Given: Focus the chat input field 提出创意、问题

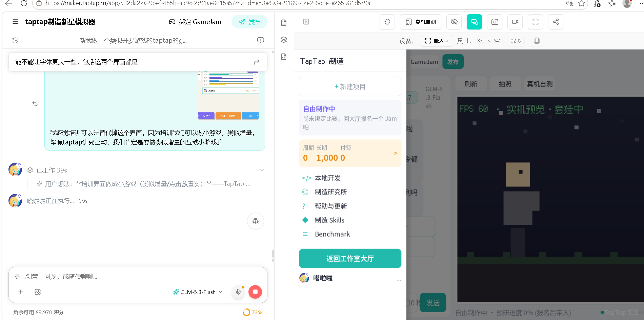Looking at the screenshot, I should click(x=138, y=277).
